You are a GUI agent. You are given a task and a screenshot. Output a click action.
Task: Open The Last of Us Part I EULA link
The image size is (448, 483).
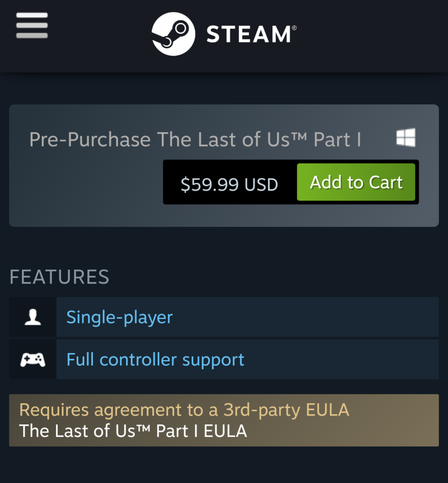coord(133,431)
